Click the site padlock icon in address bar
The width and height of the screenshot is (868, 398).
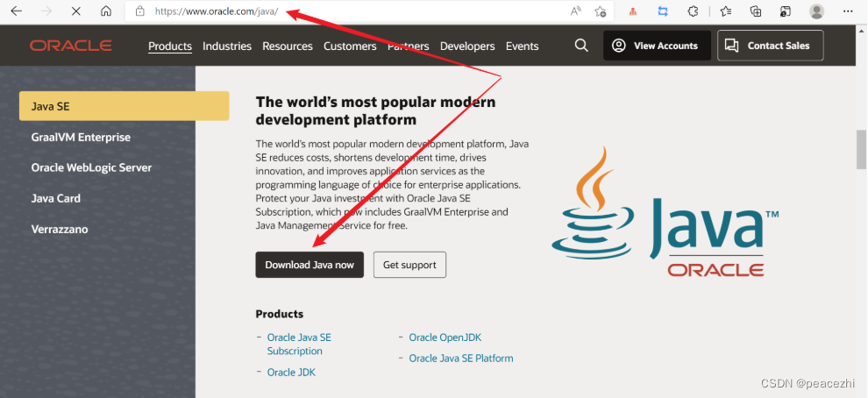point(140,11)
